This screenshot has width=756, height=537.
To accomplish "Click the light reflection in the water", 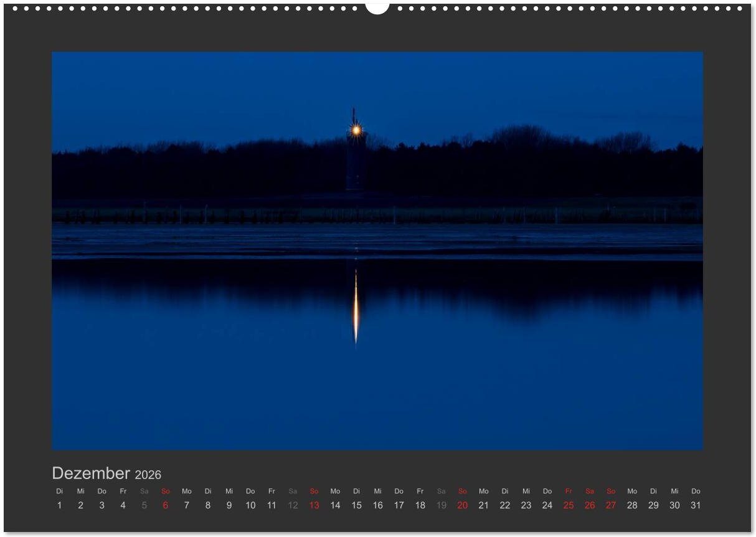I will click(x=356, y=308).
